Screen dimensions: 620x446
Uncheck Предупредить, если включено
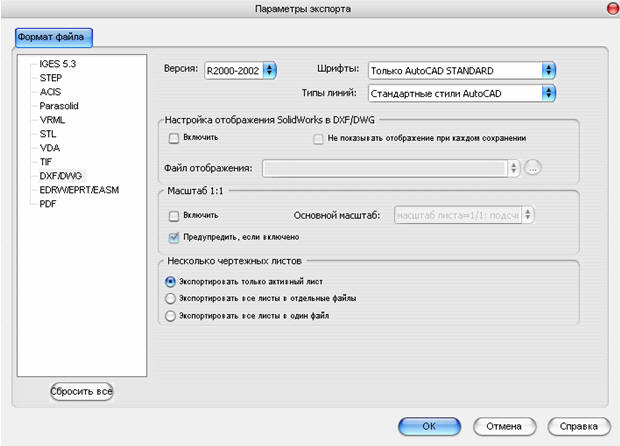pyautogui.click(x=174, y=237)
